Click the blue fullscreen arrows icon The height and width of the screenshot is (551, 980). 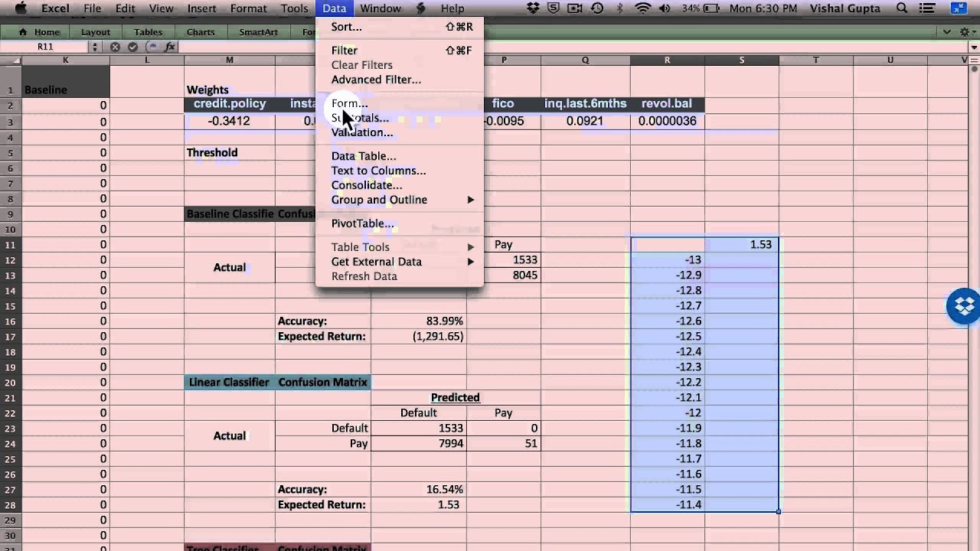959,8
